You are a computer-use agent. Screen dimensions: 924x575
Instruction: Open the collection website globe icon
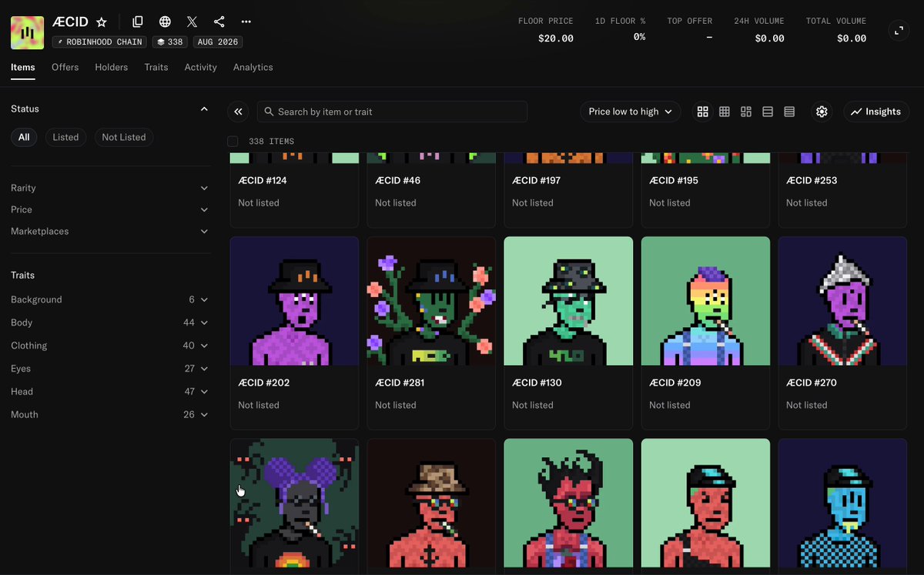pyautogui.click(x=165, y=22)
